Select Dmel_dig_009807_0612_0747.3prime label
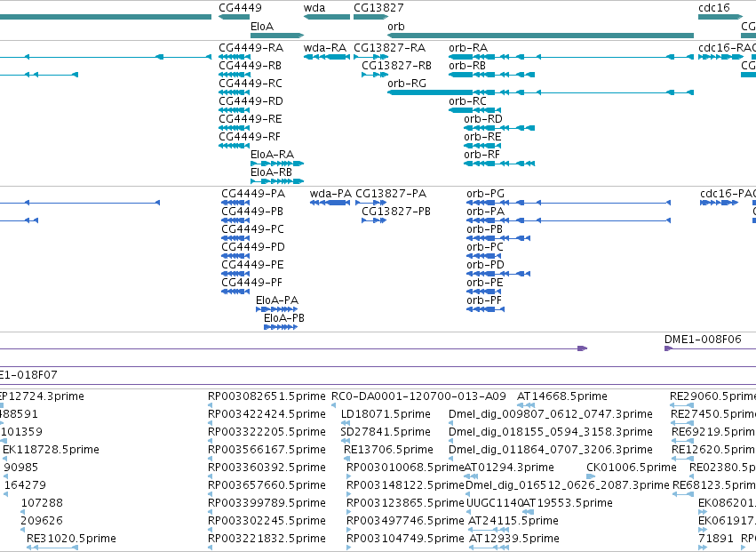Image resolution: width=756 pixels, height=552 pixels. 551,414
